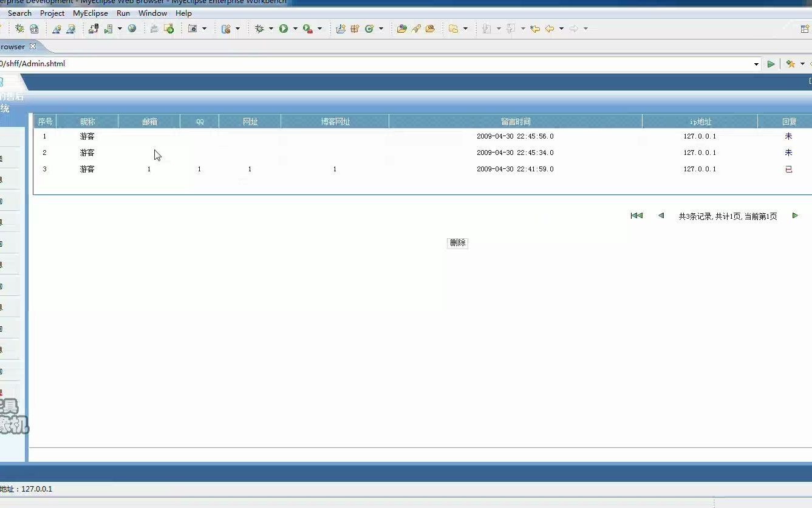
Task: Click the 昵称 column header
Action: (x=87, y=122)
